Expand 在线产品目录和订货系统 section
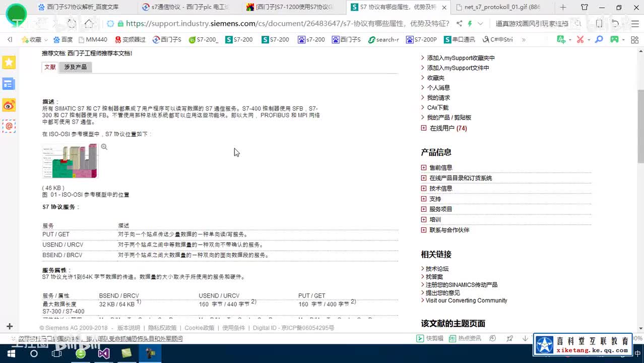This screenshot has height=363, width=644. [x=424, y=178]
